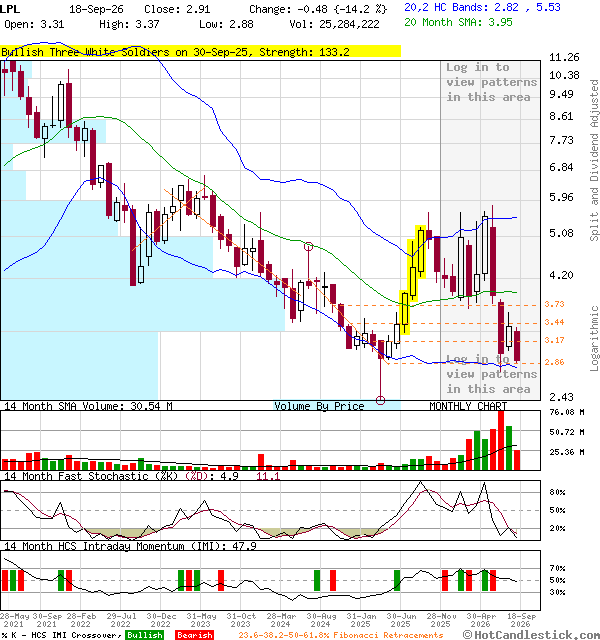Click the 3.44 Fibonacci level label
Screen dimensions: 600x640
click(x=554, y=322)
